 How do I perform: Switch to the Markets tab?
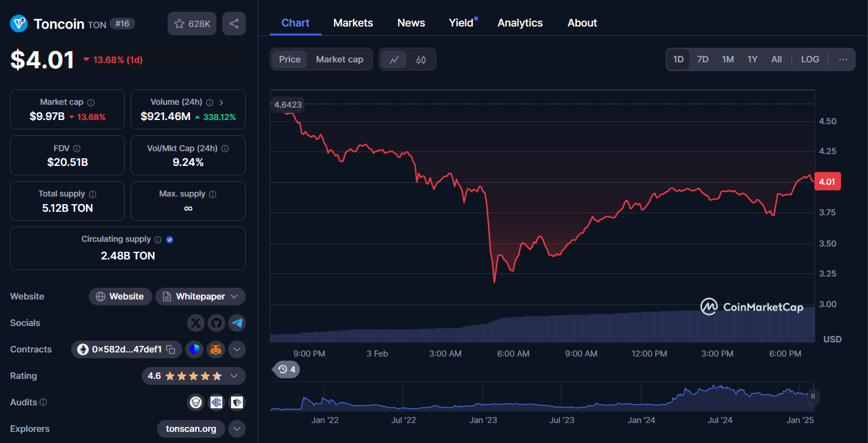(x=353, y=22)
